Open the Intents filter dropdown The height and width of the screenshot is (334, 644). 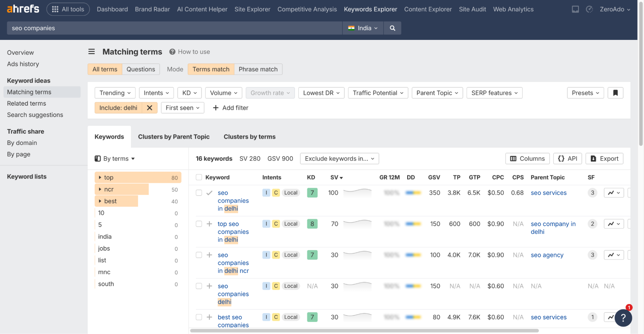pyautogui.click(x=156, y=93)
